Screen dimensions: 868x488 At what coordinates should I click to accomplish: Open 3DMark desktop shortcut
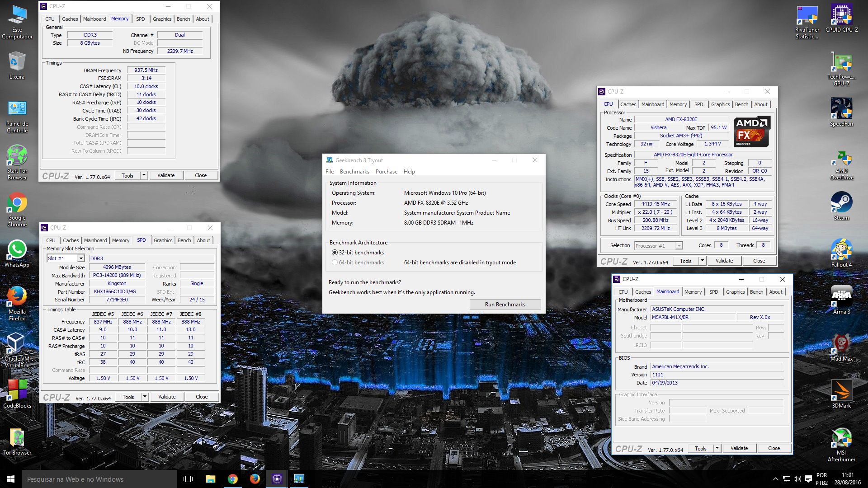pyautogui.click(x=841, y=394)
